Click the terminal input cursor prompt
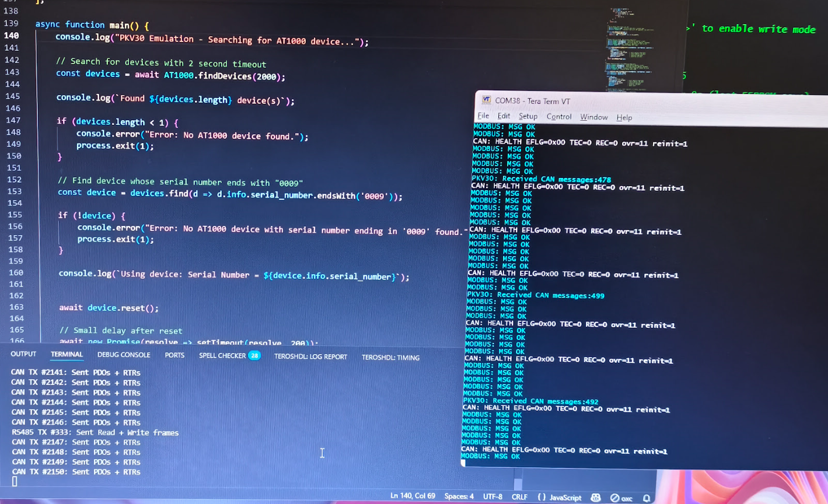The image size is (828, 504). (x=15, y=481)
